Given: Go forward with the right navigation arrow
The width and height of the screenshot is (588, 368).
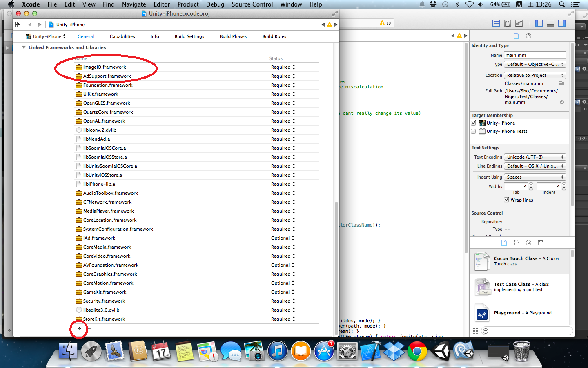Looking at the screenshot, I should (40, 25).
